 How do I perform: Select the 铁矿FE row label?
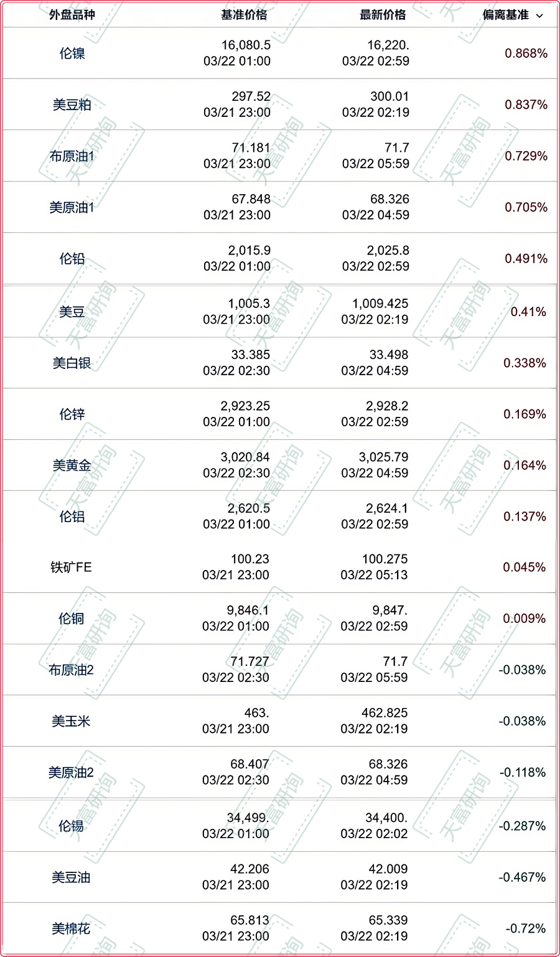(71, 567)
